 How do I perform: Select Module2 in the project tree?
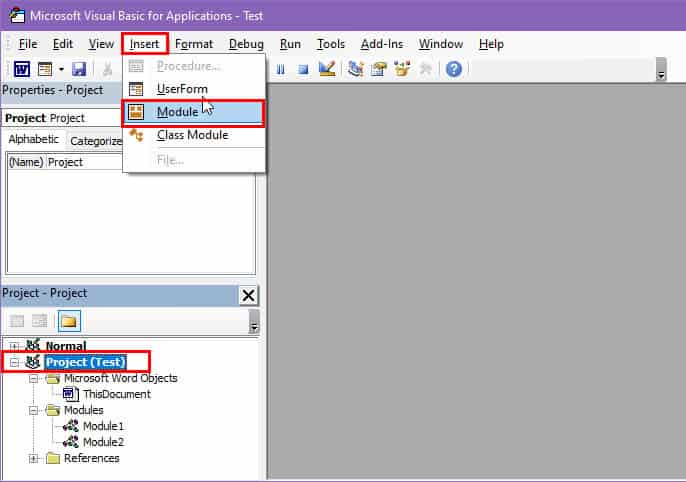point(103,442)
